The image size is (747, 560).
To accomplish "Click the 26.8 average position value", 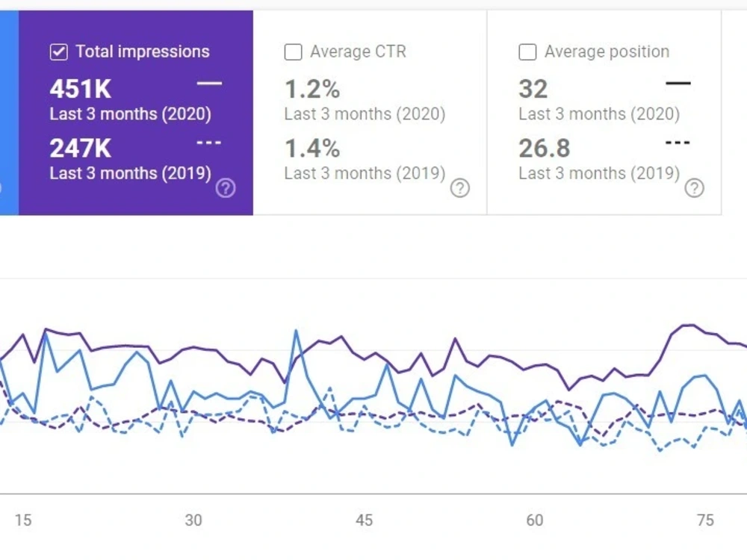I will [x=544, y=148].
